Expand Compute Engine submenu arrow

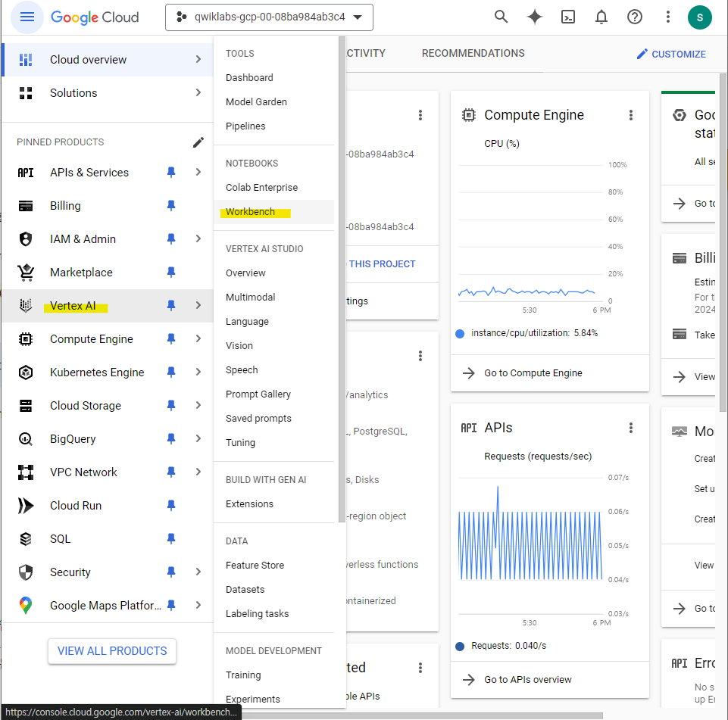click(198, 338)
